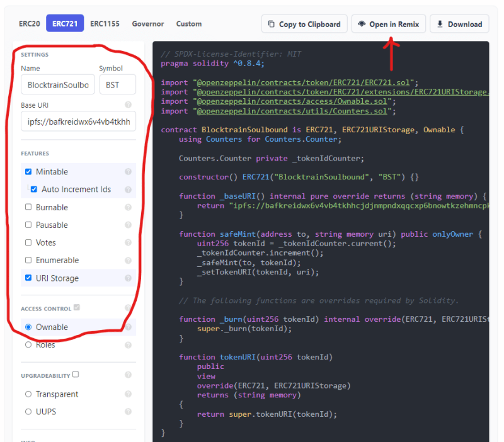Open help icon for Votes

[128, 242]
